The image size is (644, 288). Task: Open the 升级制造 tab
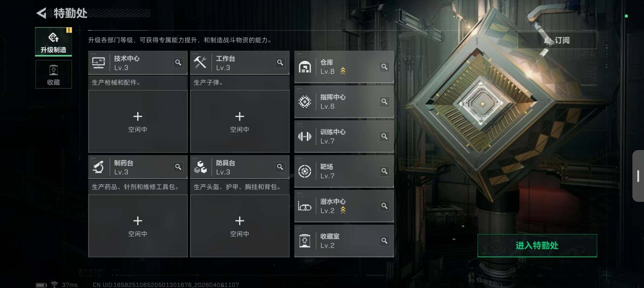[x=53, y=42]
